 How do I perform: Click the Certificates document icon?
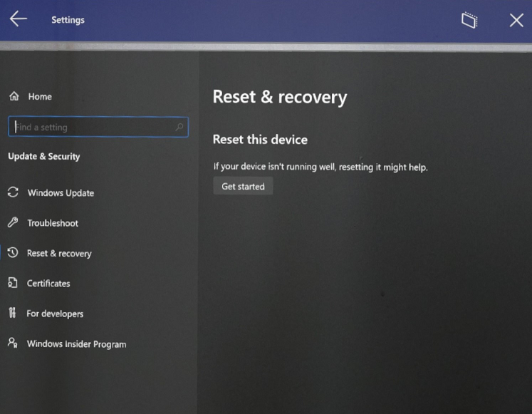pos(13,283)
